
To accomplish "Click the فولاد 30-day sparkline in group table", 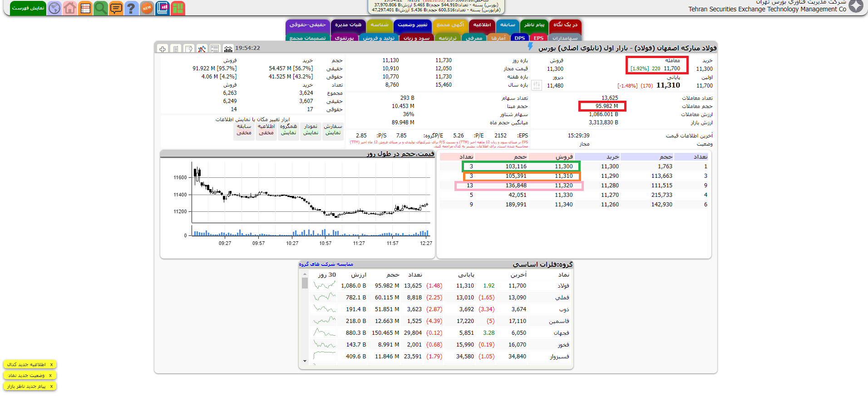I will [325, 286].
